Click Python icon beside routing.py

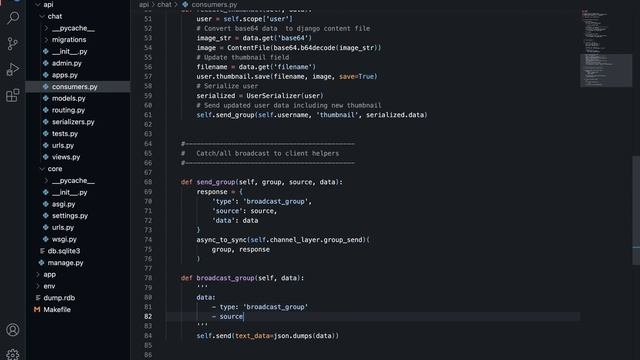(x=46, y=110)
